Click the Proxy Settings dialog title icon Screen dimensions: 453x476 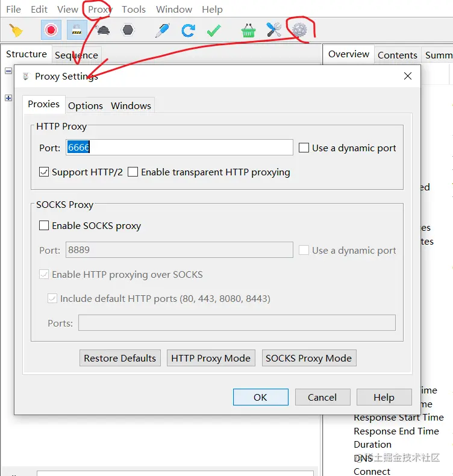tap(26, 76)
